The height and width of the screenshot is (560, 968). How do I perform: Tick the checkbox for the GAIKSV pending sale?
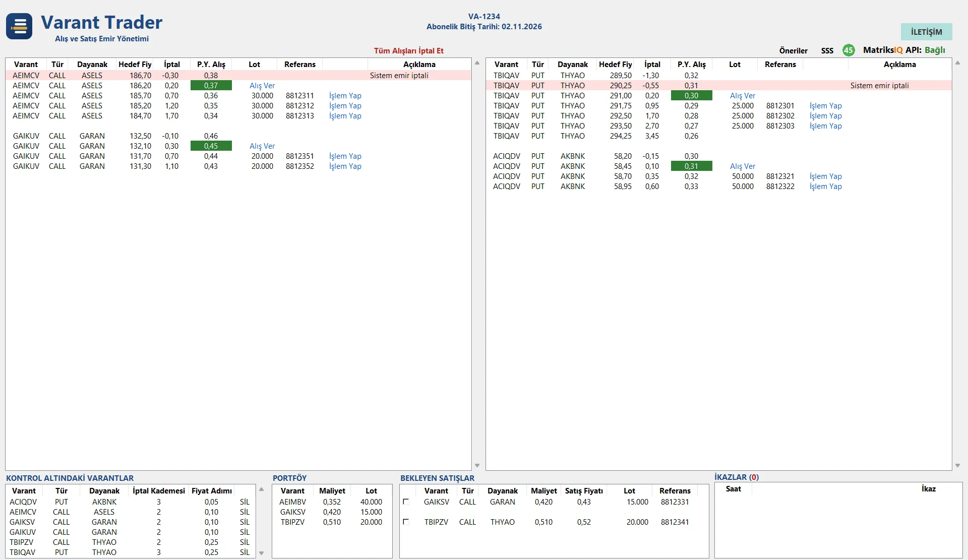pos(406,502)
